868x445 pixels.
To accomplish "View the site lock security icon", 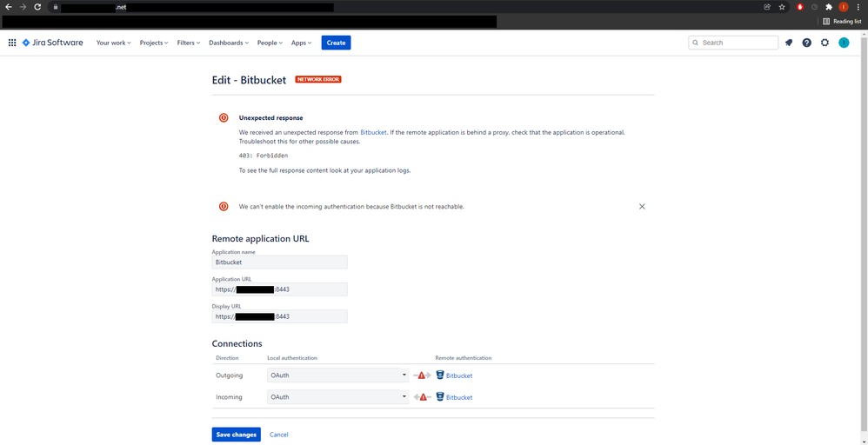I will tap(56, 7).
